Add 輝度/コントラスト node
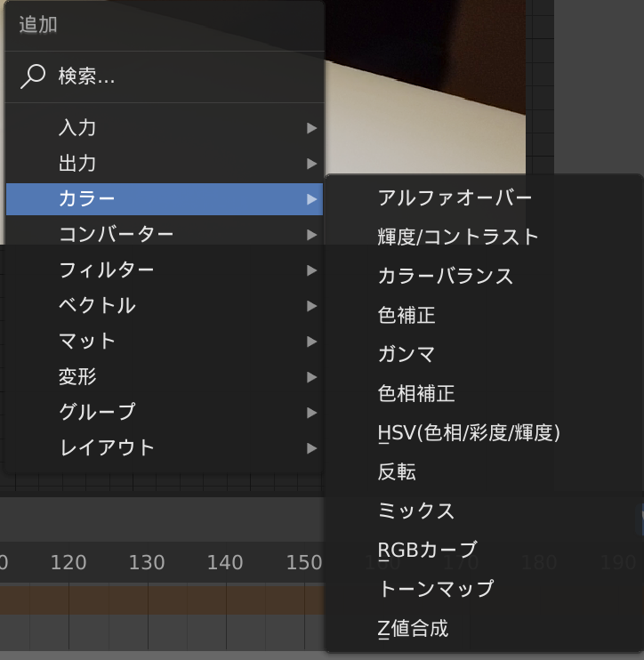Viewport: 644px width, 660px height. [484, 237]
